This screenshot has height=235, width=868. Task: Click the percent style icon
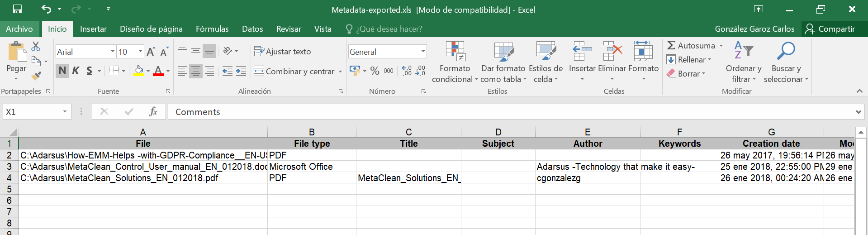(375, 71)
